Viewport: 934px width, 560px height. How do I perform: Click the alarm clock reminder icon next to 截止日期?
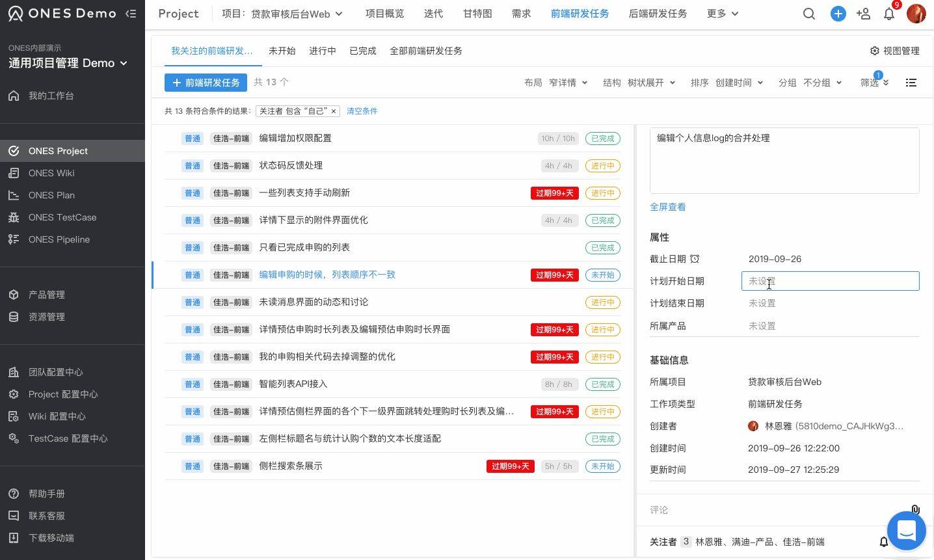[x=695, y=259]
